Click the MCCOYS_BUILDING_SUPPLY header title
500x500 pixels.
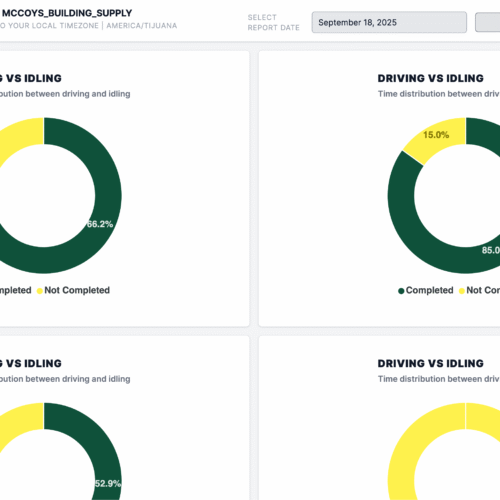tap(67, 13)
